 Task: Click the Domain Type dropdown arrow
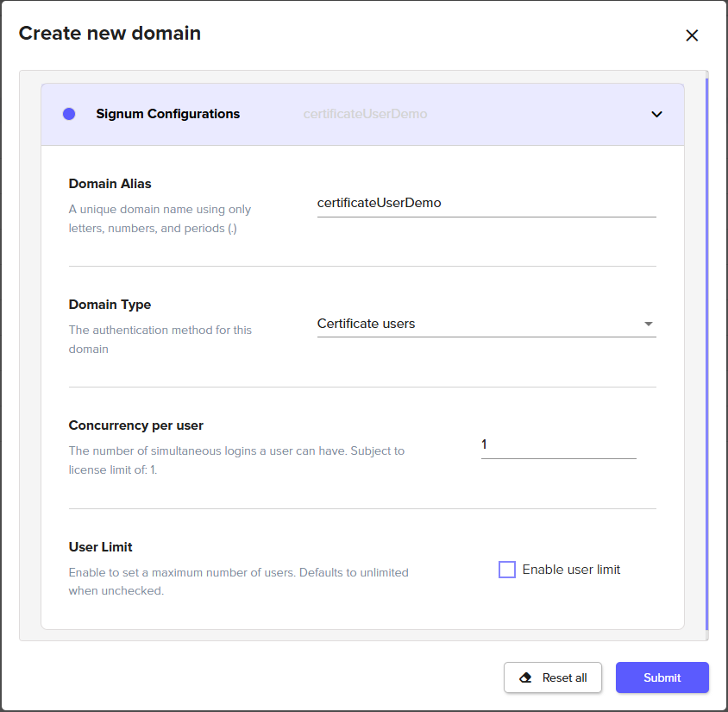click(648, 324)
